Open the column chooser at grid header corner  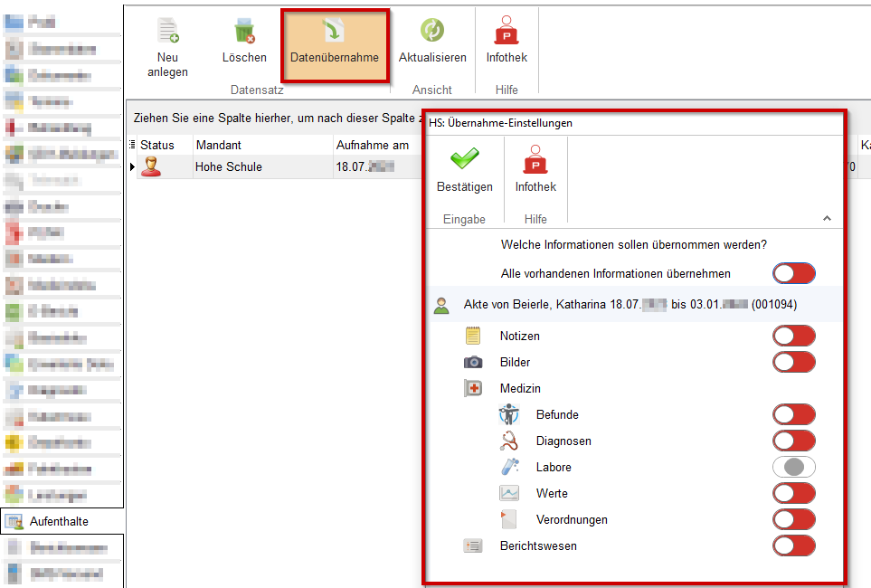pyautogui.click(x=132, y=145)
